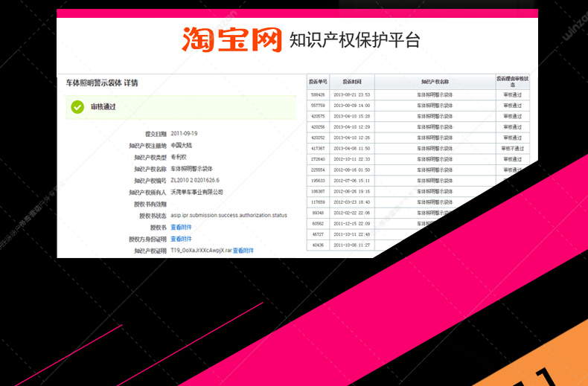588x386 pixels.
Task: Click the patent number ZL2010 2 0201626.6
Action: coord(195,180)
